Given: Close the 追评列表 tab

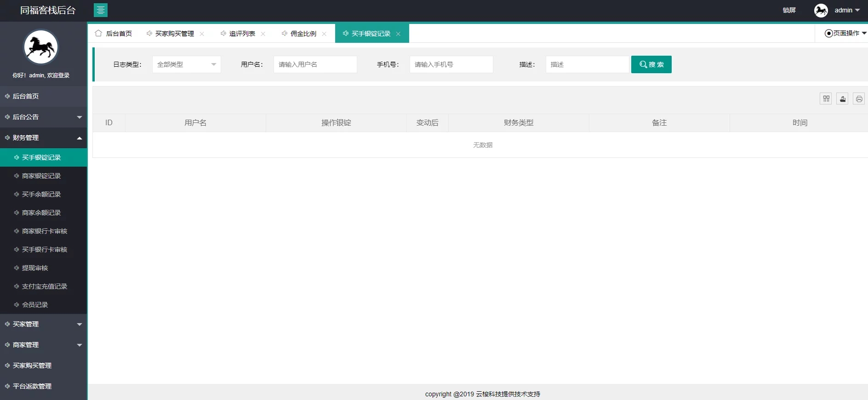Looking at the screenshot, I should [263, 34].
